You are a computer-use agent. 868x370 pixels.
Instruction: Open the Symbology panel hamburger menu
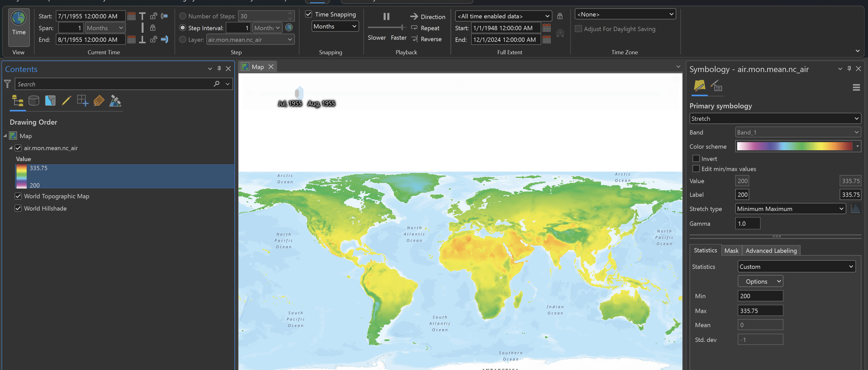click(x=856, y=87)
